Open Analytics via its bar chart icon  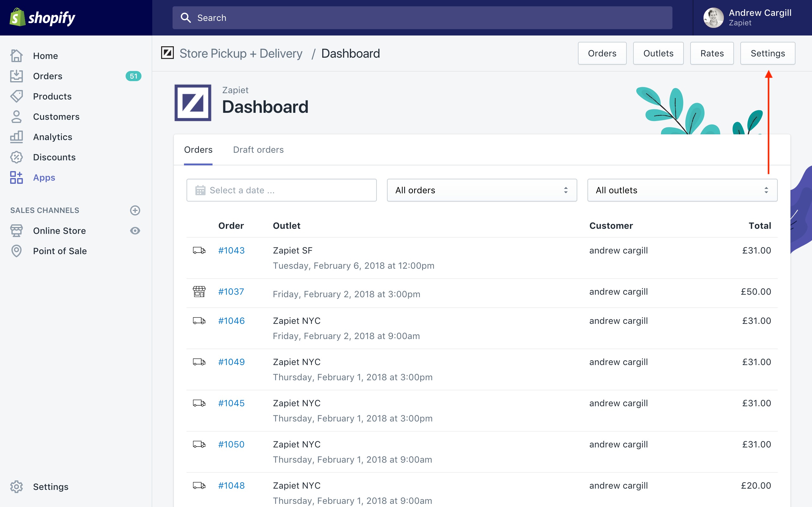pyautogui.click(x=16, y=137)
